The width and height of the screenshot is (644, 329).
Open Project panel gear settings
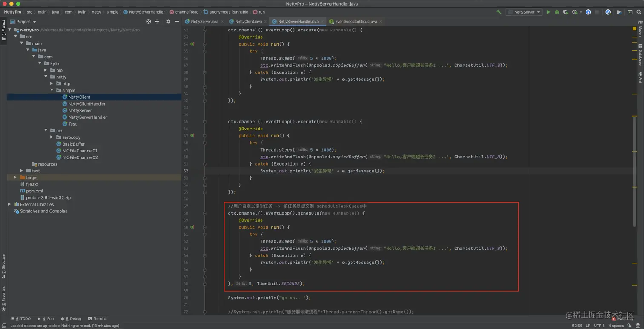point(168,22)
